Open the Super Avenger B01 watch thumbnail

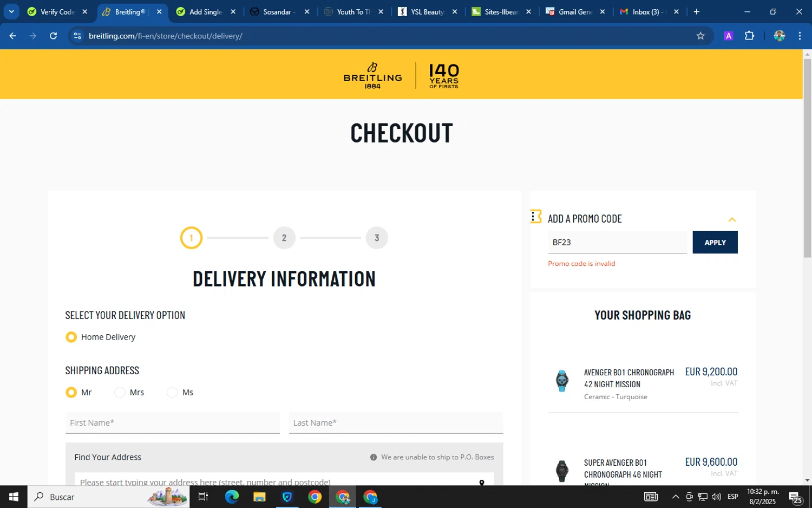click(562, 471)
